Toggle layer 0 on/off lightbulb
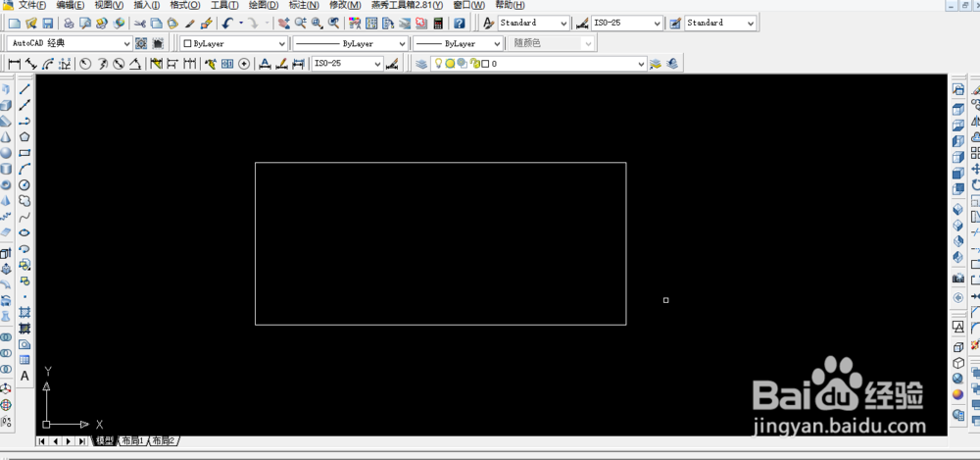 tap(439, 64)
